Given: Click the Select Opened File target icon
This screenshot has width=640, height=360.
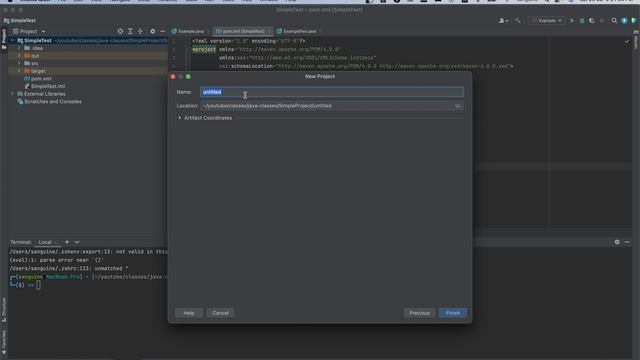Looking at the screenshot, I should point(120,31).
